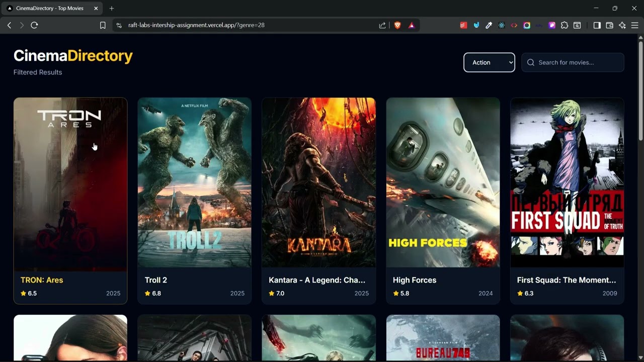644x362 pixels.
Task: Click the 5.8 rating on High Forces
Action: tap(401, 293)
